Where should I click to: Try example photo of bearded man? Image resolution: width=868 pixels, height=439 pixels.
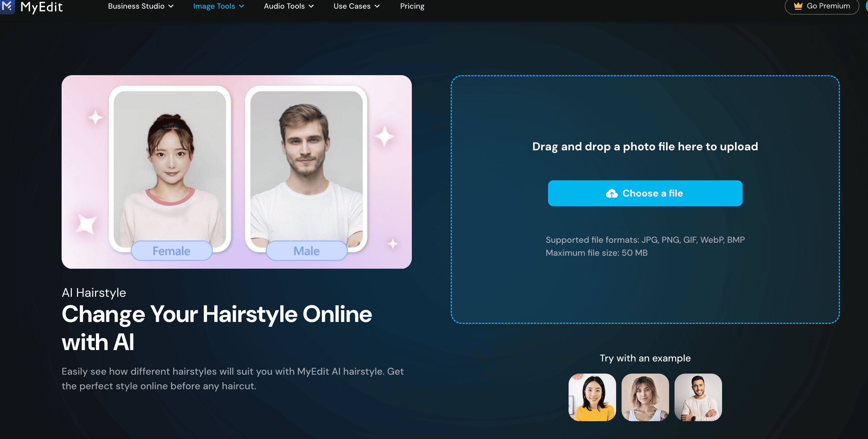coord(698,397)
